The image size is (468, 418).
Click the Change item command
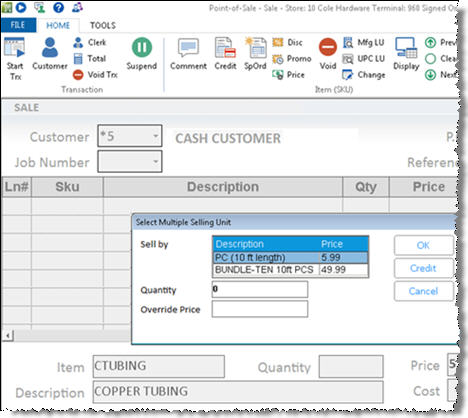pyautogui.click(x=364, y=75)
